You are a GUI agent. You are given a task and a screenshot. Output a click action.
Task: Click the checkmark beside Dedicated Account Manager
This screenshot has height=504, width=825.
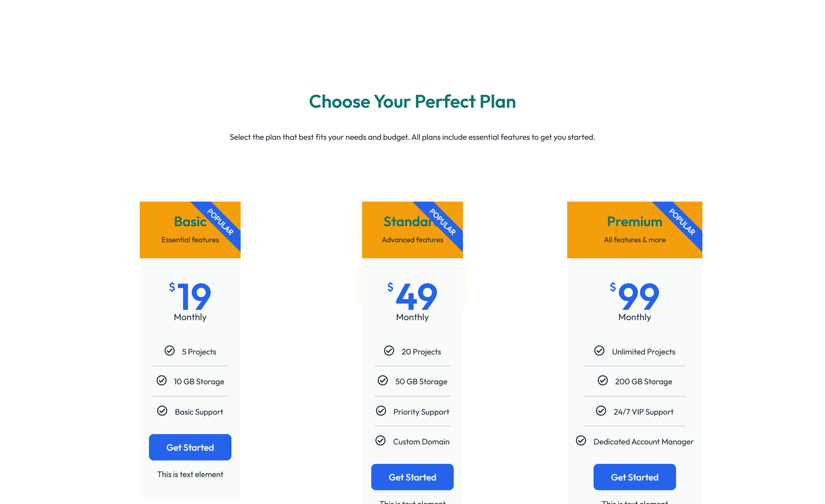[582, 441]
